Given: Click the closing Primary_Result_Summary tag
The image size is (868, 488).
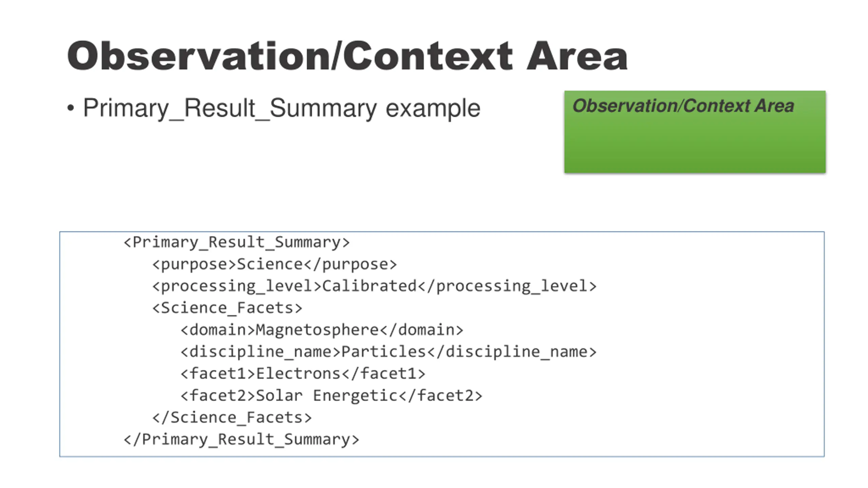Looking at the screenshot, I should [x=241, y=440].
